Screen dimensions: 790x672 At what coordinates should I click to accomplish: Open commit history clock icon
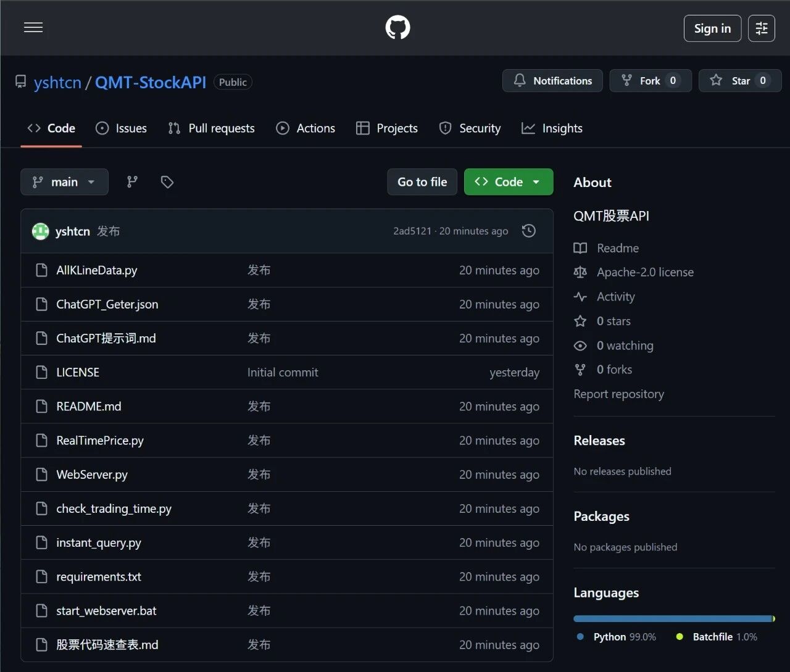(529, 231)
